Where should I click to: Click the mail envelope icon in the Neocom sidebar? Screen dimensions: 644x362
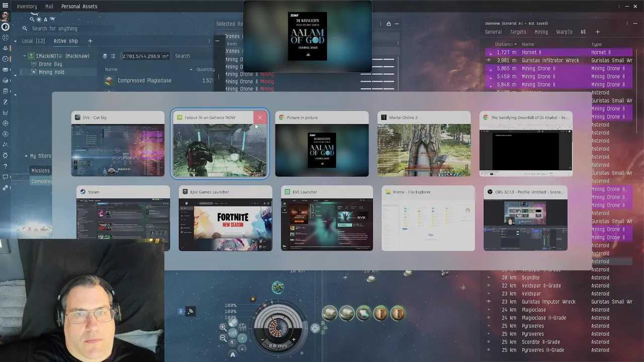click(6, 70)
